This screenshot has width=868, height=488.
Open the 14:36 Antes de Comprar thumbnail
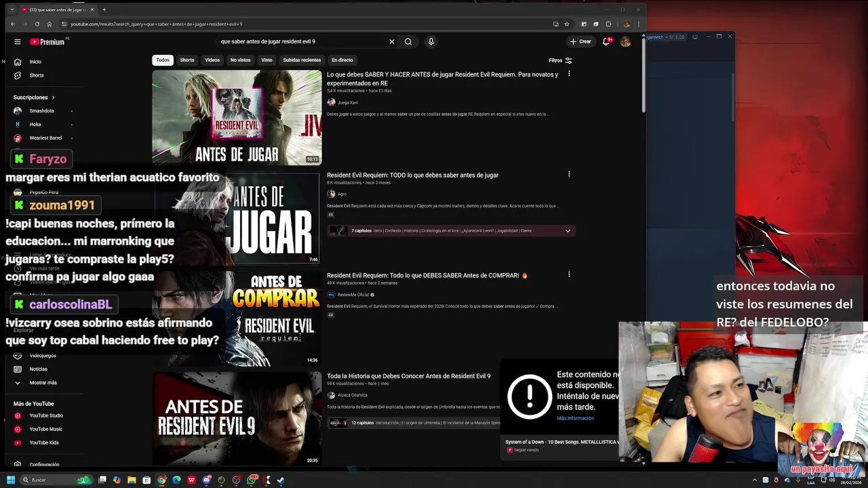[237, 318]
